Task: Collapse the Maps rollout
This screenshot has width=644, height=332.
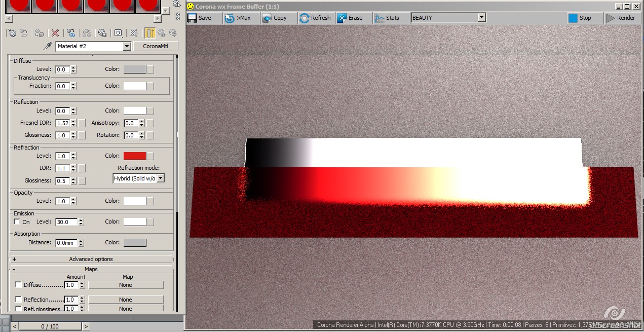Action: (91, 269)
